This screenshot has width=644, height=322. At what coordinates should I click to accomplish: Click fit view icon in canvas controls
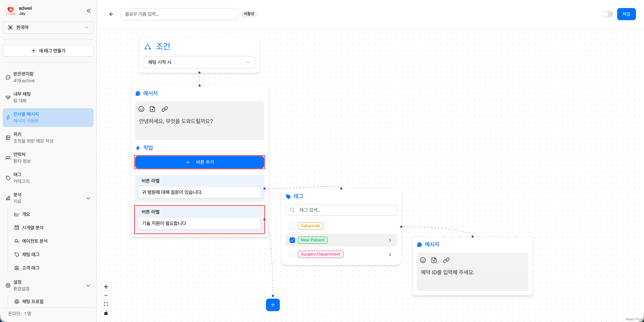[x=106, y=304]
